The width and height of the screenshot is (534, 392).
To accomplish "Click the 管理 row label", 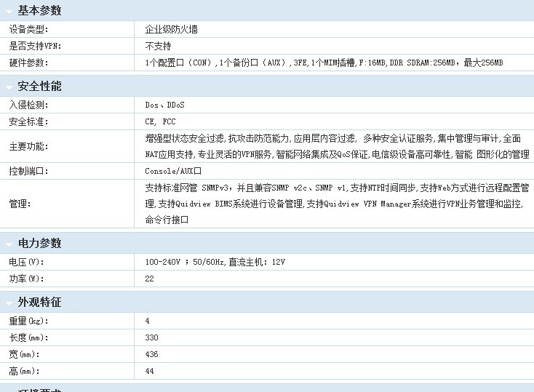I will [20, 204].
